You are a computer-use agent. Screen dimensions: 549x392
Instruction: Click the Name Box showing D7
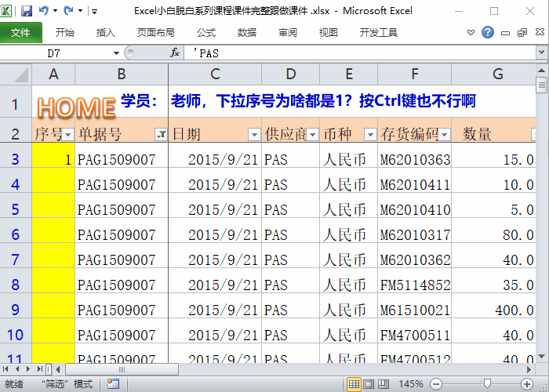pos(54,53)
